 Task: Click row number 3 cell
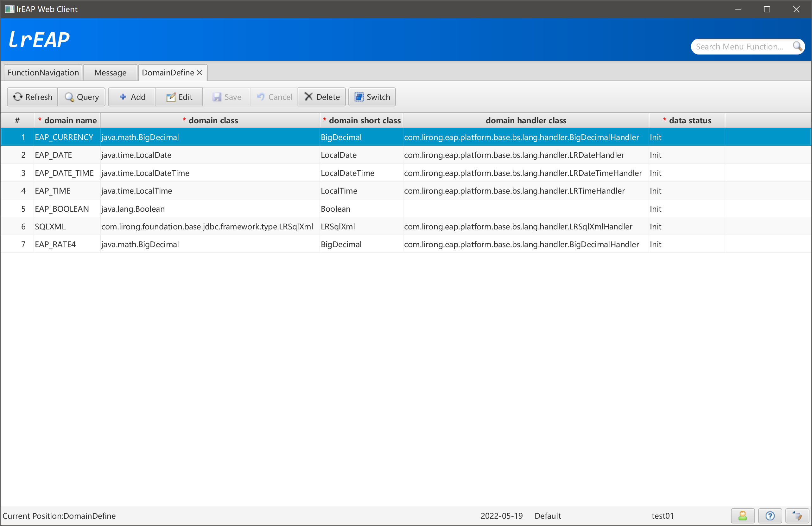pos(17,173)
